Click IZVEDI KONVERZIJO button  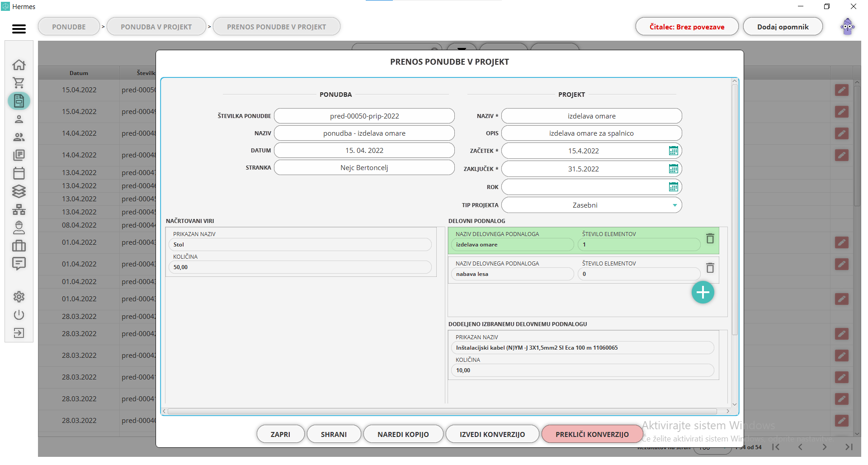pyautogui.click(x=492, y=434)
